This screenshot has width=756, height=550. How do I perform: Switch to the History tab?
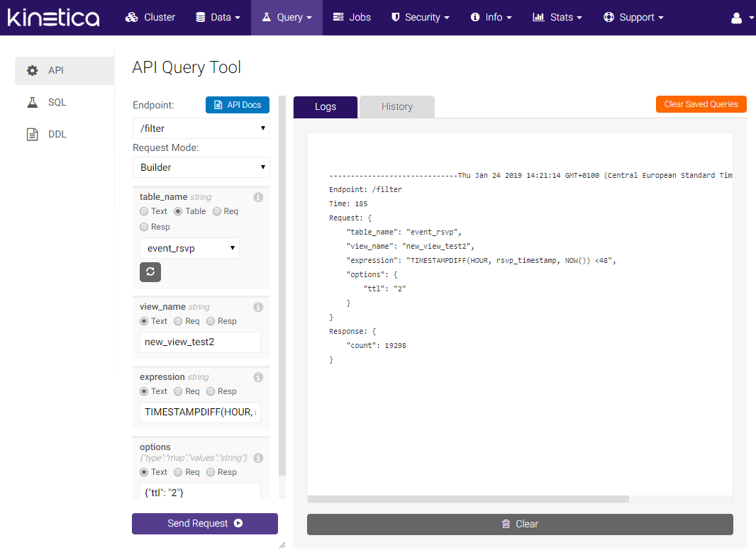tap(397, 107)
